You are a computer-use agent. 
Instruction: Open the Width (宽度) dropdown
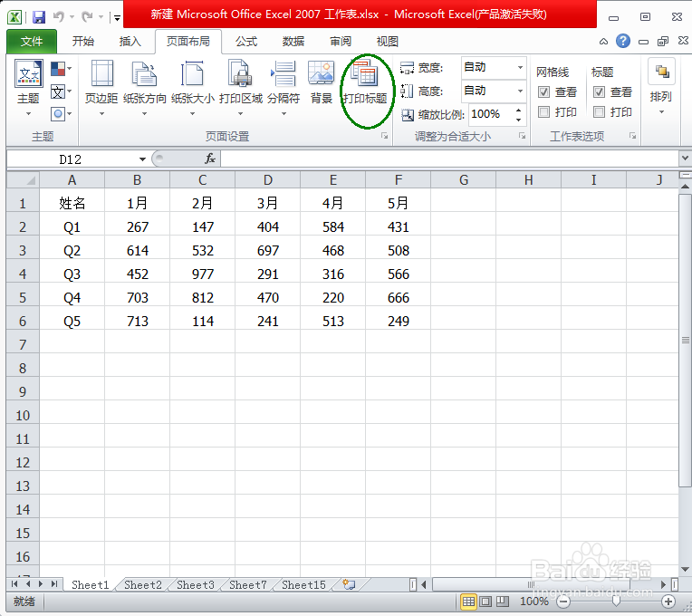(x=520, y=68)
